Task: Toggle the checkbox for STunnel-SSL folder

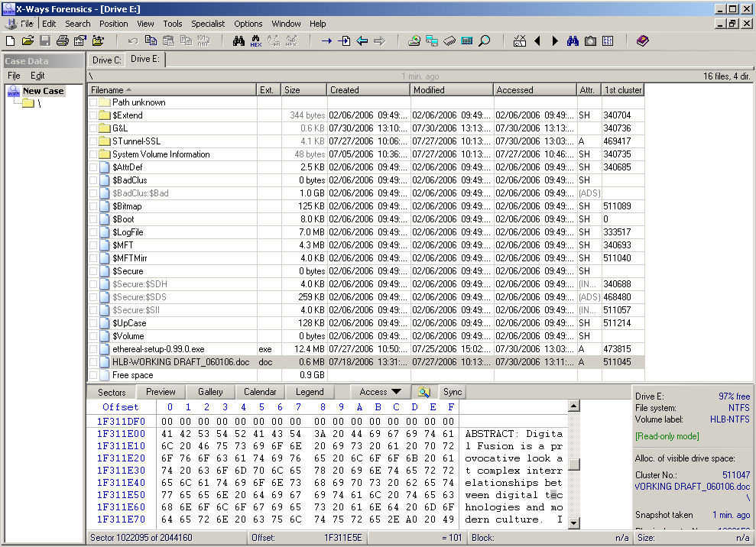Action: (93, 141)
